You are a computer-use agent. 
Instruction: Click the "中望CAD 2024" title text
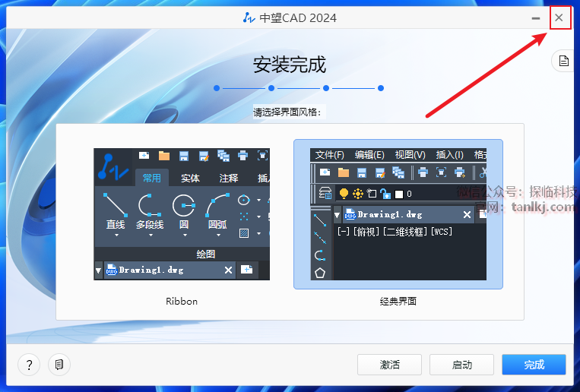click(298, 17)
